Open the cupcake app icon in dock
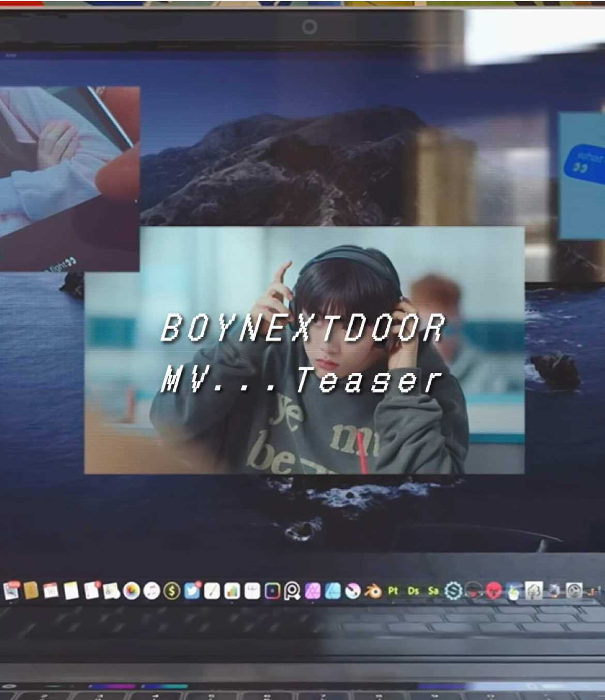 point(513,591)
